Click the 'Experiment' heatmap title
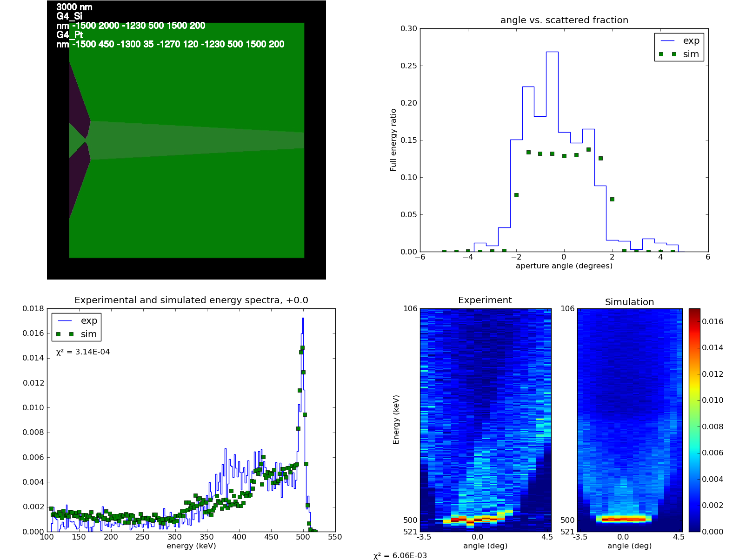 click(x=485, y=300)
